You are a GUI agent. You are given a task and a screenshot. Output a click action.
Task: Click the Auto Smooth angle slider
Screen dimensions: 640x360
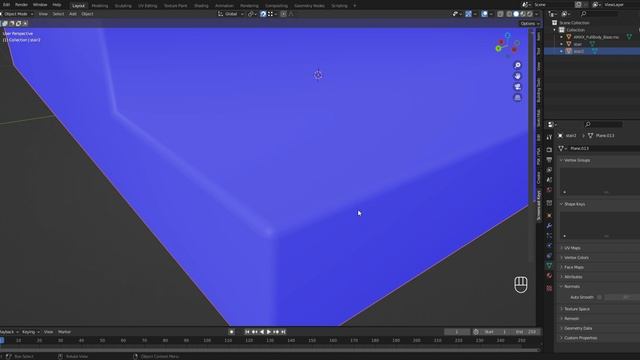[x=622, y=297]
